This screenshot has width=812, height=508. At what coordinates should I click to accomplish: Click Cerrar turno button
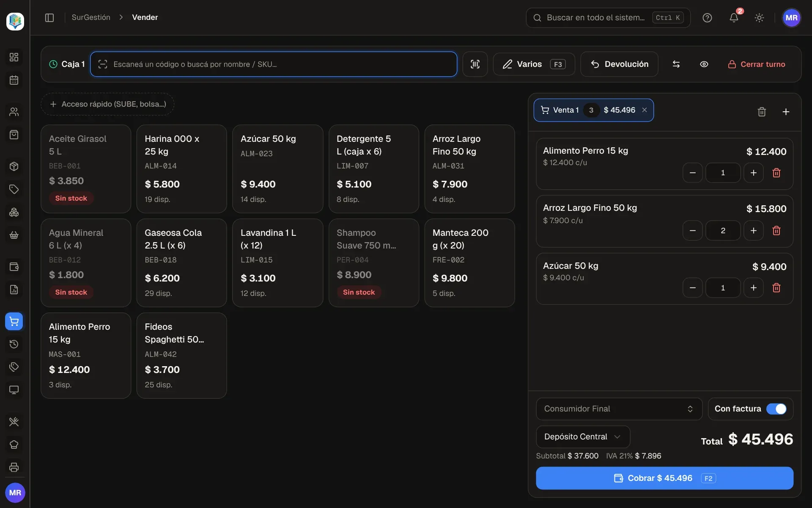pyautogui.click(x=756, y=64)
